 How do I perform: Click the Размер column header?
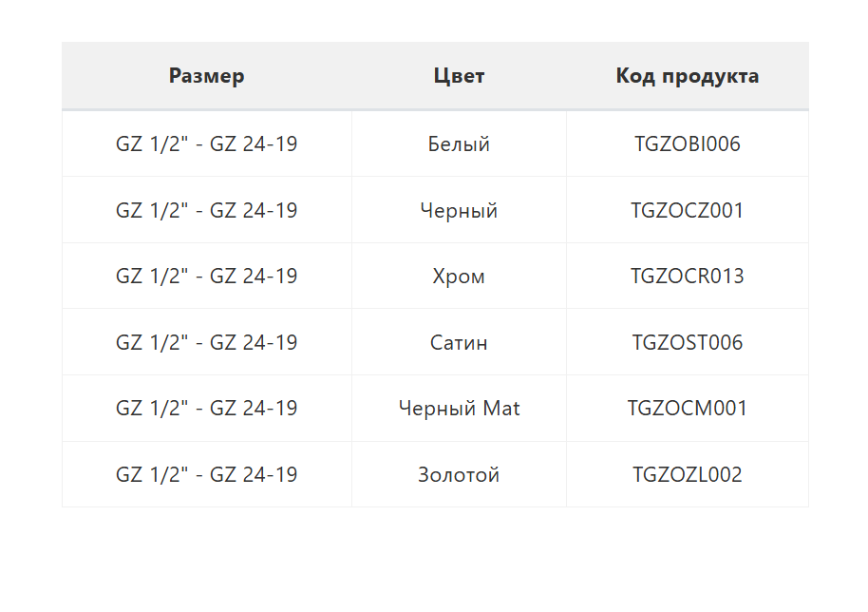(x=206, y=76)
